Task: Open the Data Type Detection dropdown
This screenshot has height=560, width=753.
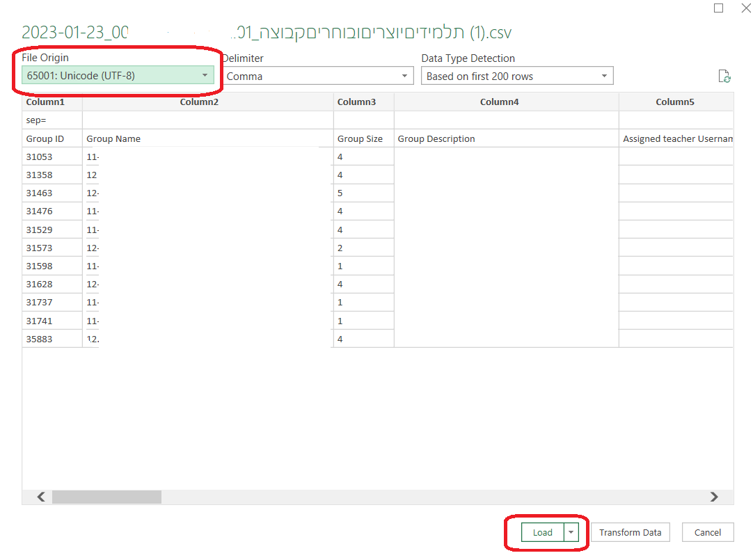Action: (516, 77)
